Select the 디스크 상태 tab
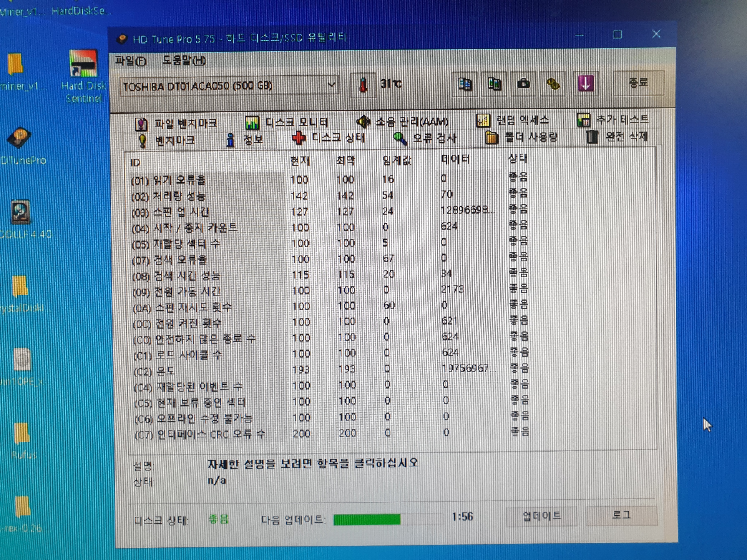This screenshot has width=747, height=560. (x=328, y=138)
